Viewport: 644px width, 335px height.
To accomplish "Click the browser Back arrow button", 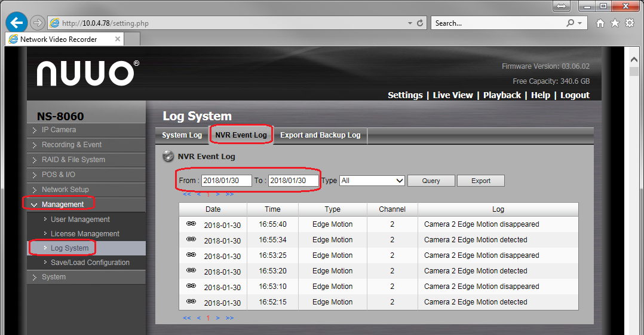I will (16, 23).
